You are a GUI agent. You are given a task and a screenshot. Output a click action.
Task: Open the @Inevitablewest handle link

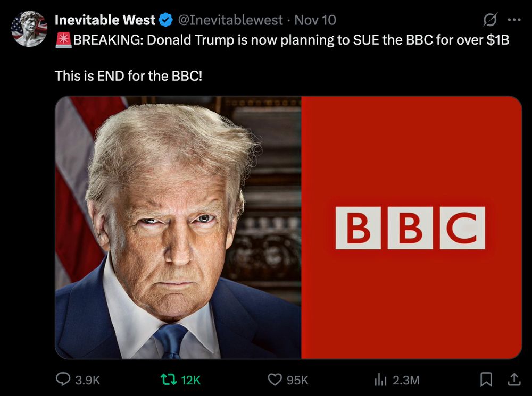(230, 20)
